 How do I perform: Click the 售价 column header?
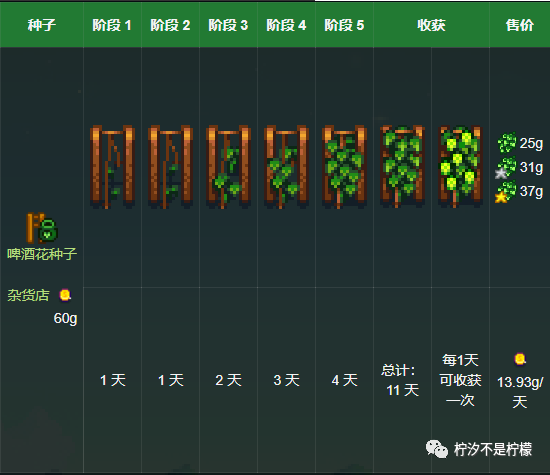click(520, 25)
